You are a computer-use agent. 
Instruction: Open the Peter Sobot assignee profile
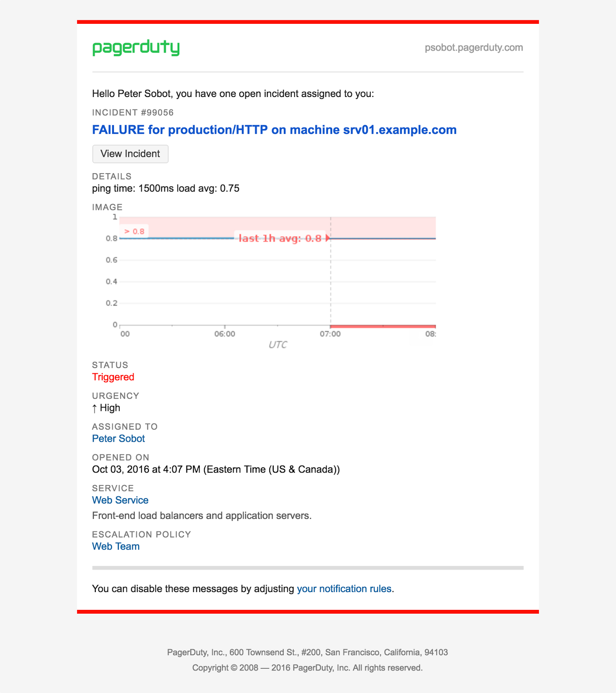pos(118,439)
